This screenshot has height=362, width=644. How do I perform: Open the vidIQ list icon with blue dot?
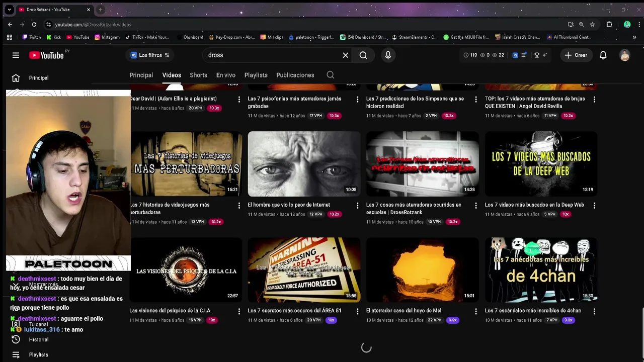click(x=524, y=55)
